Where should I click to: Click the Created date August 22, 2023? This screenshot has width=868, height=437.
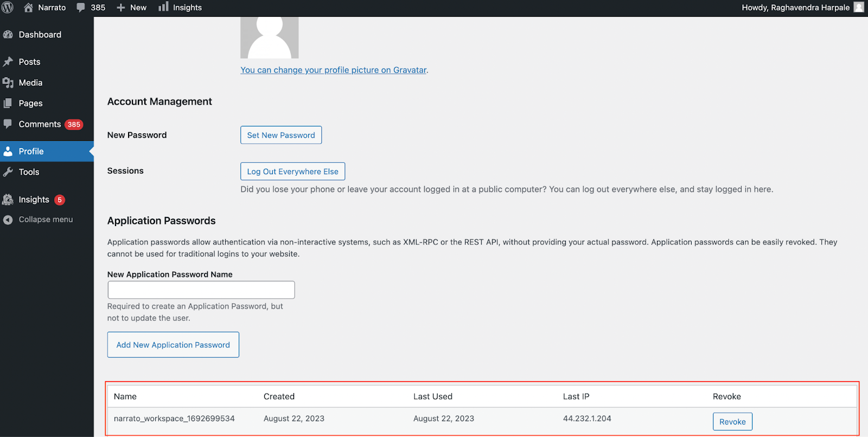(x=294, y=419)
